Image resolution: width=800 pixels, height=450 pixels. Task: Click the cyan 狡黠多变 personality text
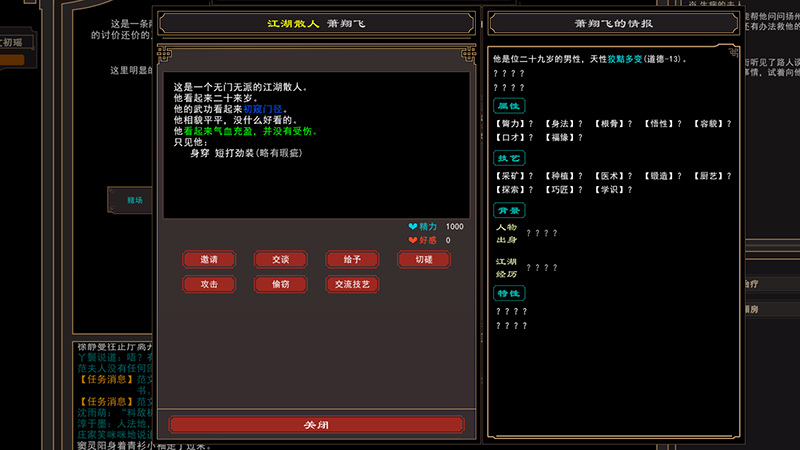(624, 59)
